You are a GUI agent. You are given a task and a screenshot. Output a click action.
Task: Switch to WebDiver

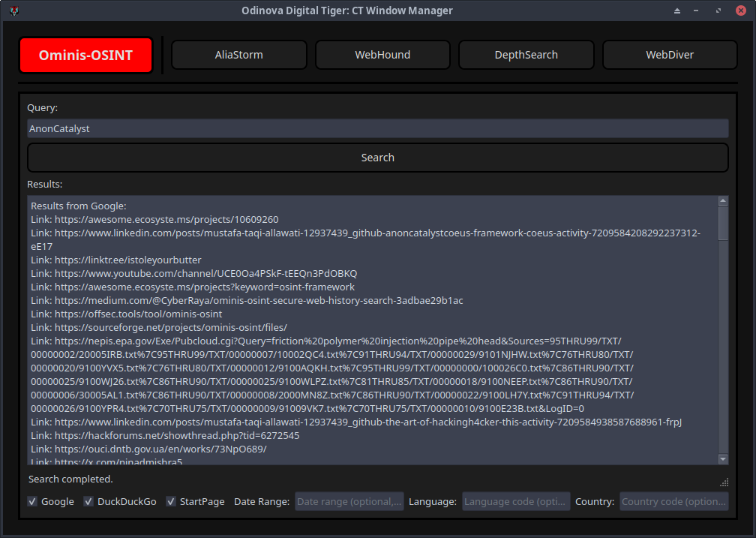point(669,54)
